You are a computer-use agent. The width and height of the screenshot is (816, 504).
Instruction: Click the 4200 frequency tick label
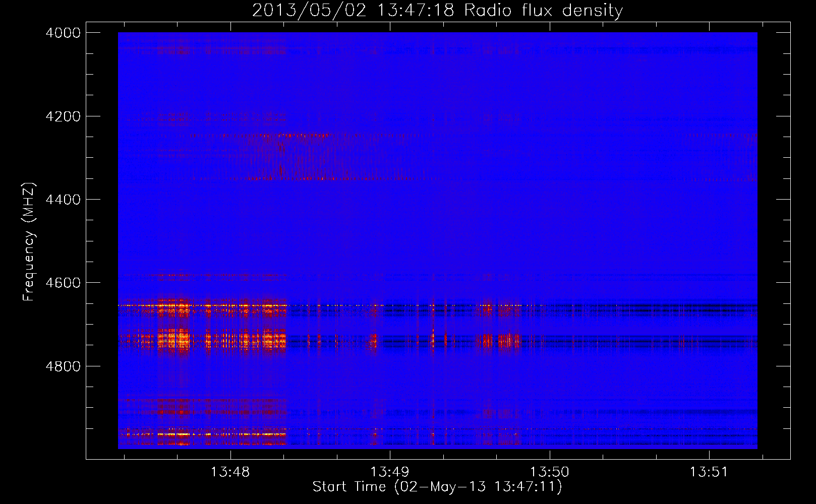[63, 116]
